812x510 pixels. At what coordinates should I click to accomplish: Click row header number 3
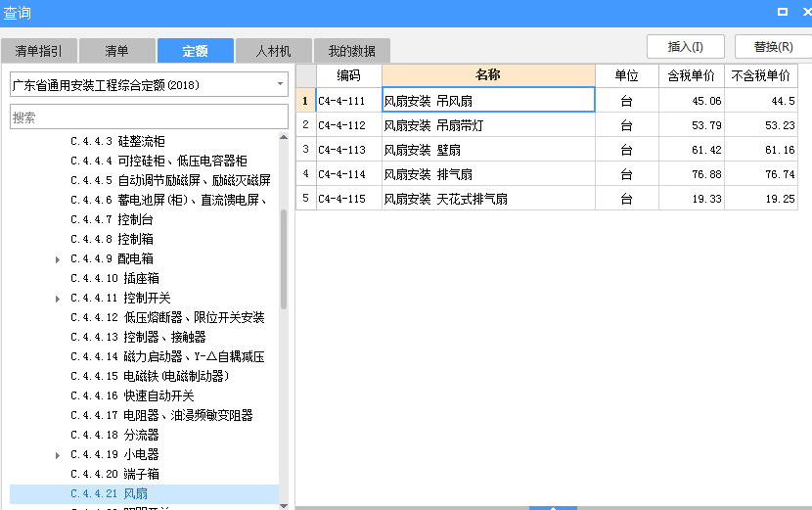[305, 150]
